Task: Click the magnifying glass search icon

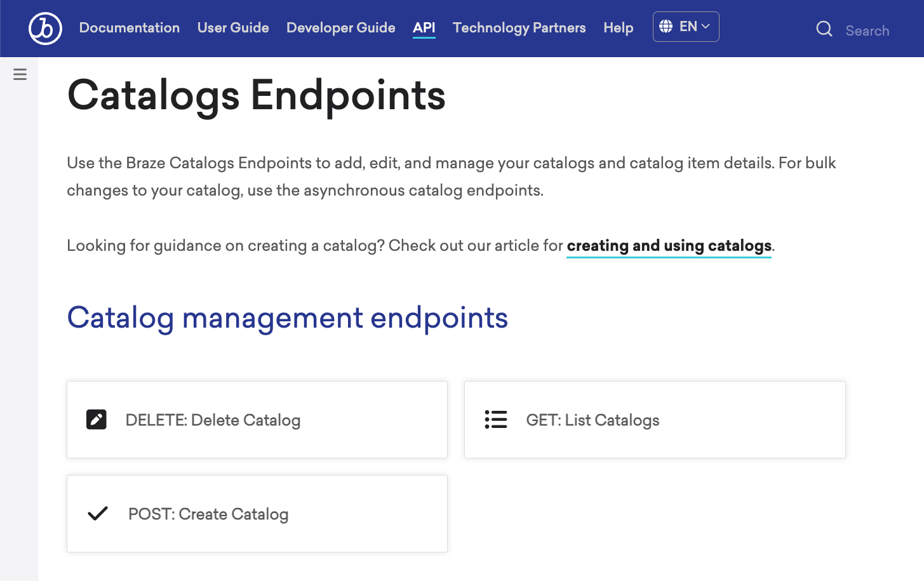Action: [x=824, y=29]
